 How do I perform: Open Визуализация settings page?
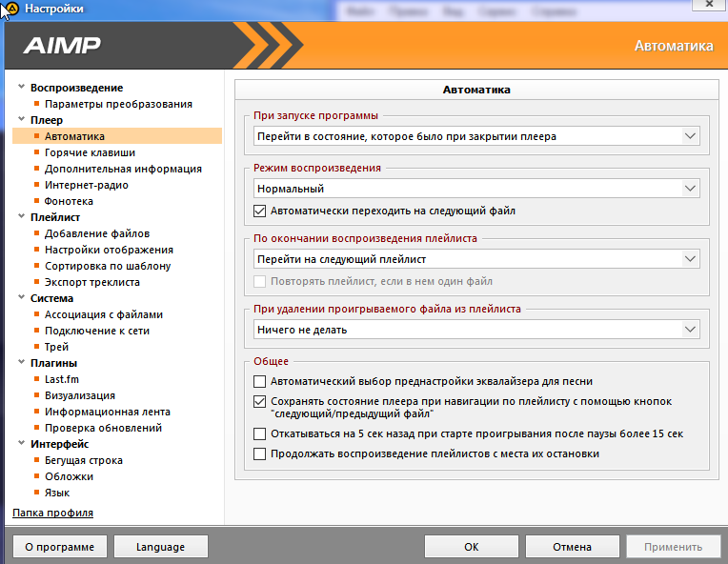pos(80,395)
